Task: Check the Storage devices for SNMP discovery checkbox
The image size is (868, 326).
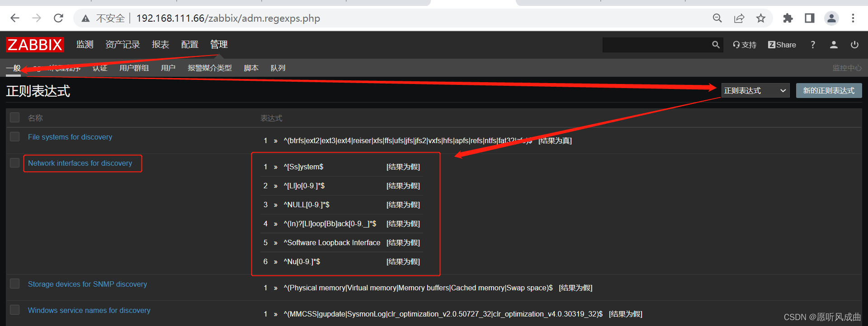Action: 15,284
